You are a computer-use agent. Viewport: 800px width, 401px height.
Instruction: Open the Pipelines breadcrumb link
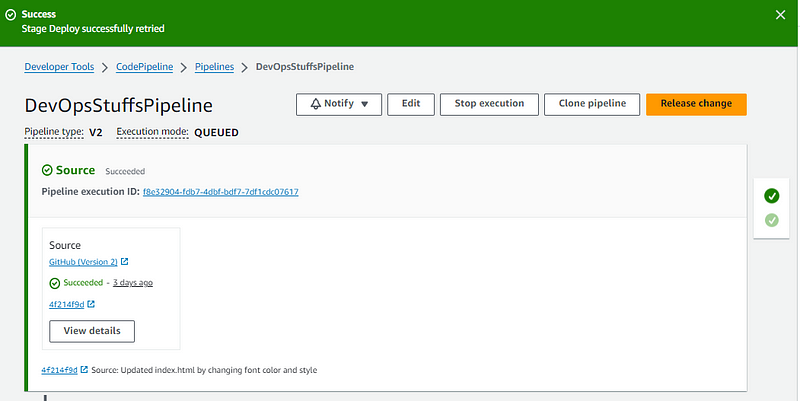pyautogui.click(x=214, y=67)
